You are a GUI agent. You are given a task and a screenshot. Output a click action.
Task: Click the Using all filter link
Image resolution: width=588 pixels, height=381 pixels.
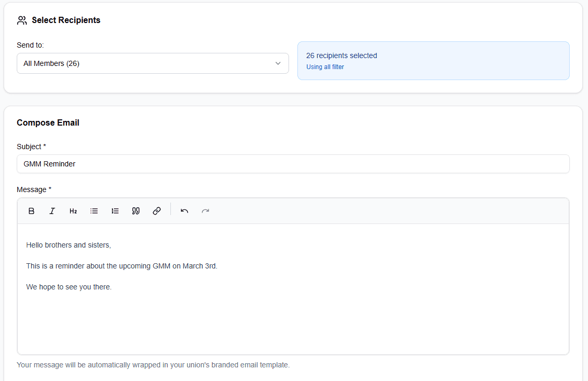coord(325,66)
